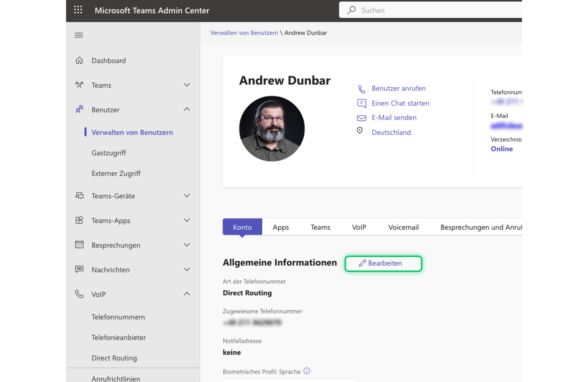
Task: Expand the Nachrichten section chevron
Action: pyautogui.click(x=187, y=269)
